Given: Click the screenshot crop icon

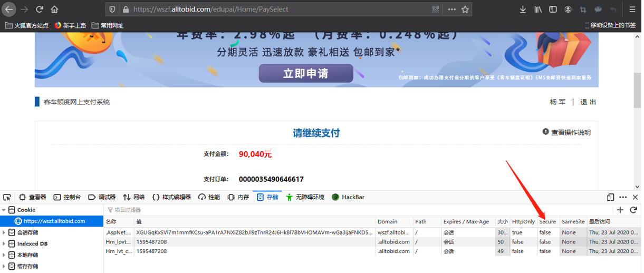Looking at the screenshot, I should tap(583, 9).
